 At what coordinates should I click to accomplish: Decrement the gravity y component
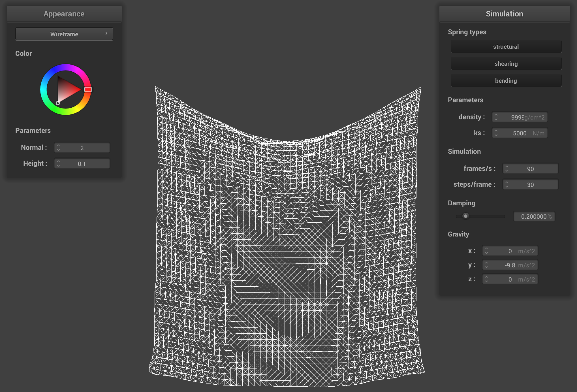pos(486,267)
